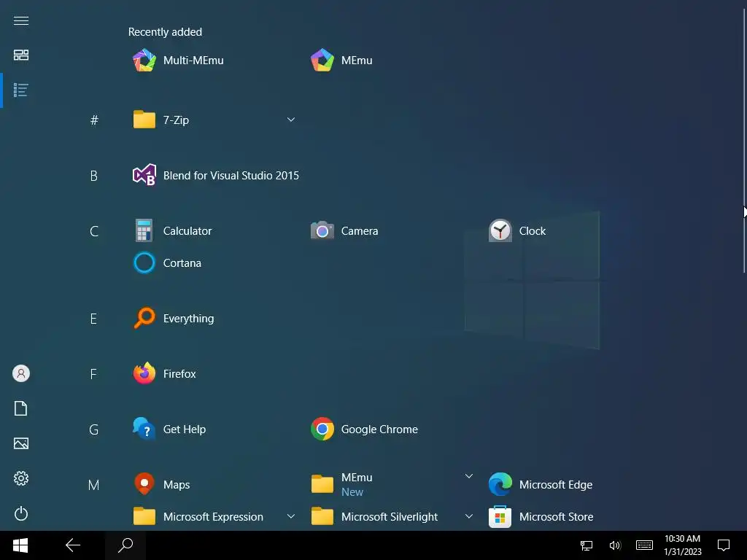The height and width of the screenshot is (560, 747).
Task: Open the volume control in tray
Action: [615, 545]
